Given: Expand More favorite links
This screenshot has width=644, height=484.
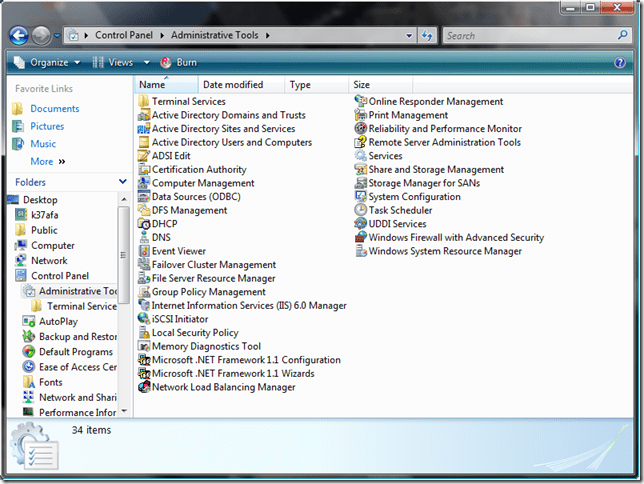Looking at the screenshot, I should (47, 161).
